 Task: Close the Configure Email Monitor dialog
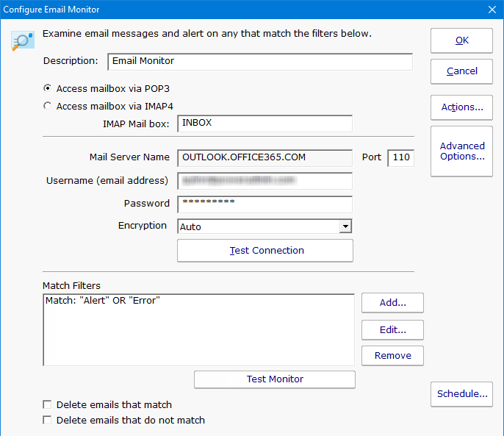(x=492, y=10)
